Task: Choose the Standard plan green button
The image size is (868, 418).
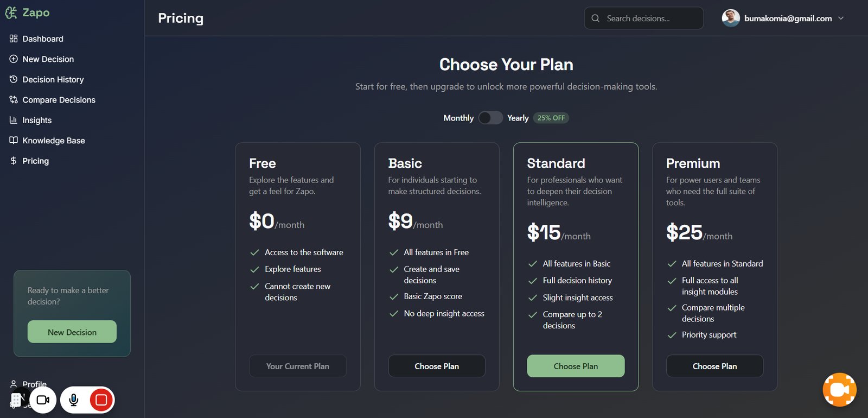Action: pyautogui.click(x=576, y=366)
